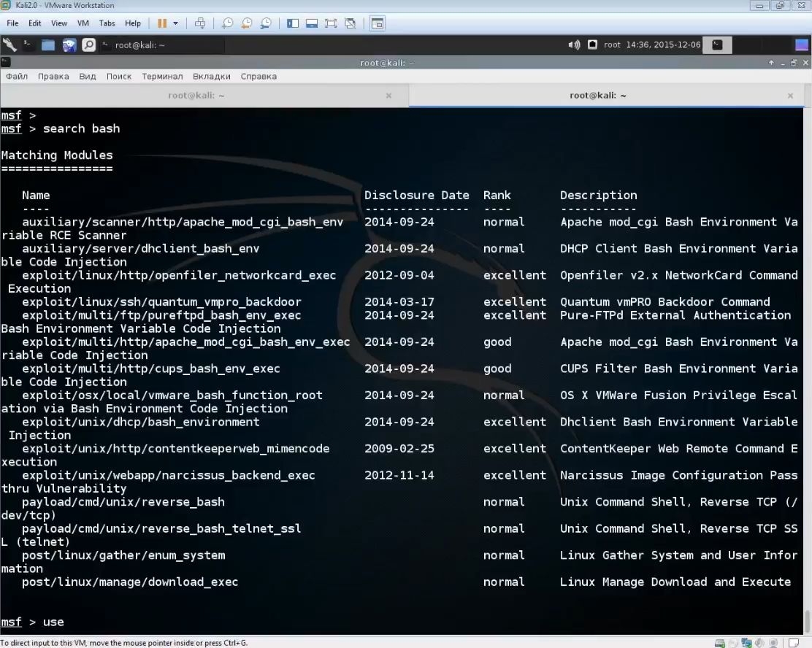Click the sound card status icon in VMware status bar
Screen dimensions: 812x648
click(x=759, y=643)
